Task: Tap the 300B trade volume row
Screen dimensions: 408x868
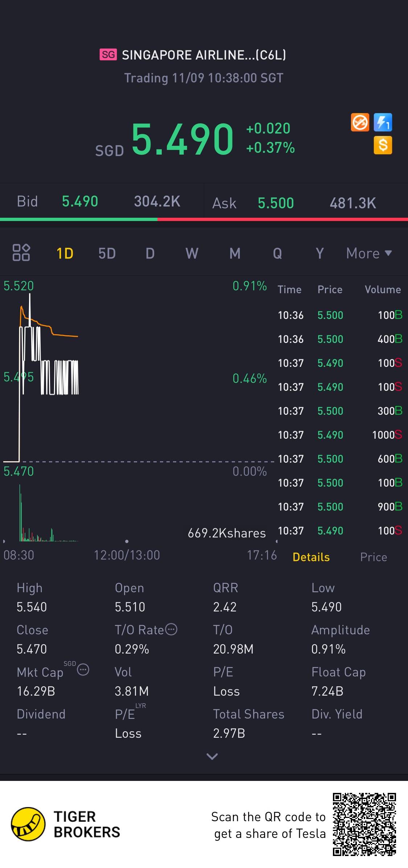Action: point(340,411)
